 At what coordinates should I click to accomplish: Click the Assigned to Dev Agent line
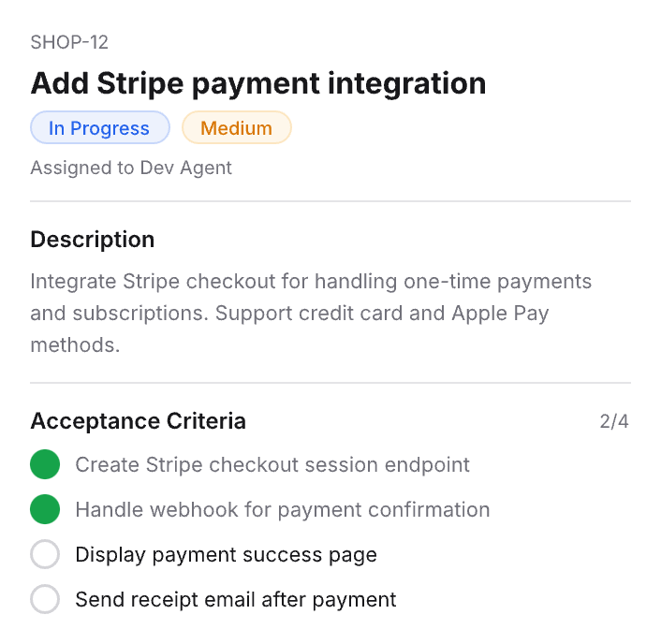tap(131, 168)
